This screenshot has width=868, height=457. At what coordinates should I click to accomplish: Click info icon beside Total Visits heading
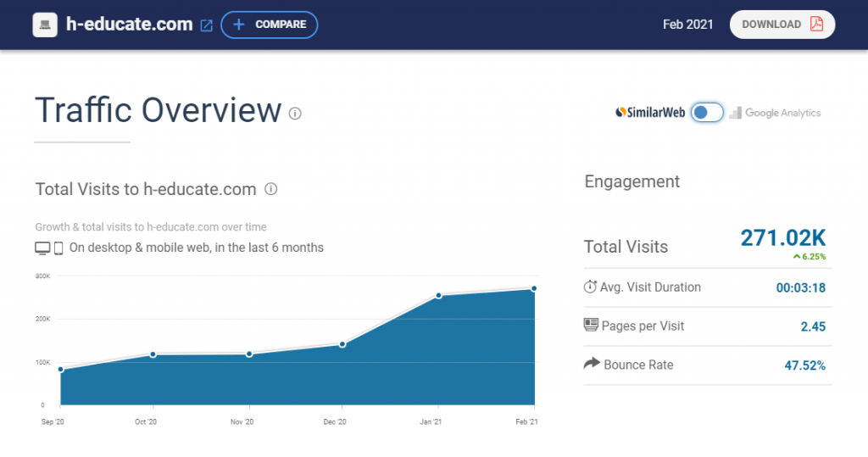(x=270, y=189)
